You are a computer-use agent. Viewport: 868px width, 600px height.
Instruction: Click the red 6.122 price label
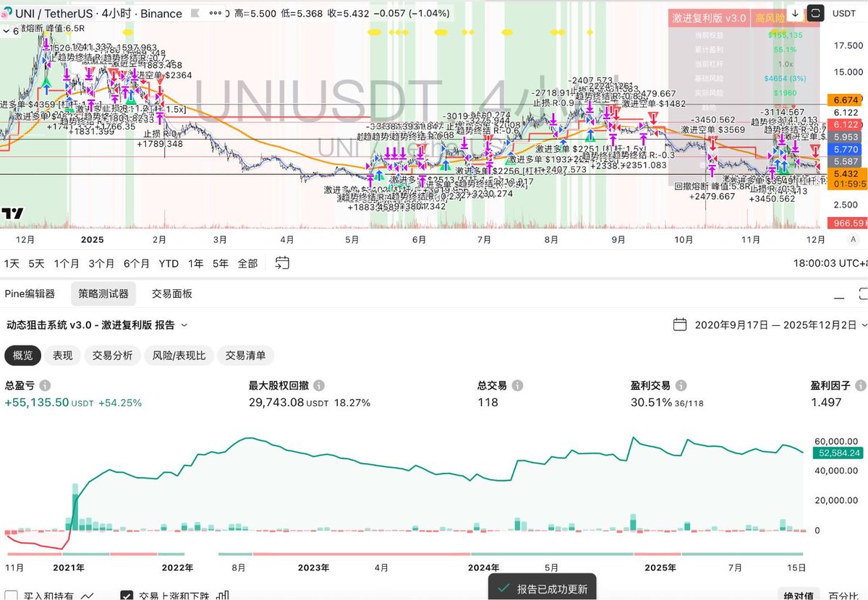(846, 124)
